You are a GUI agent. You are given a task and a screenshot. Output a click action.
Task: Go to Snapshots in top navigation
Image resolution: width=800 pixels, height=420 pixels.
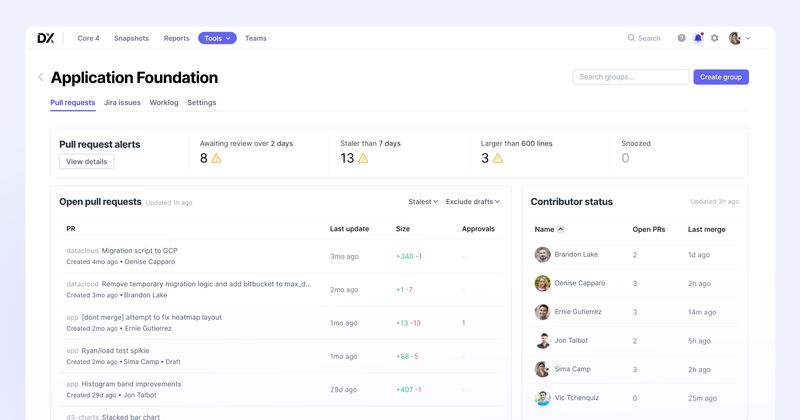131,38
